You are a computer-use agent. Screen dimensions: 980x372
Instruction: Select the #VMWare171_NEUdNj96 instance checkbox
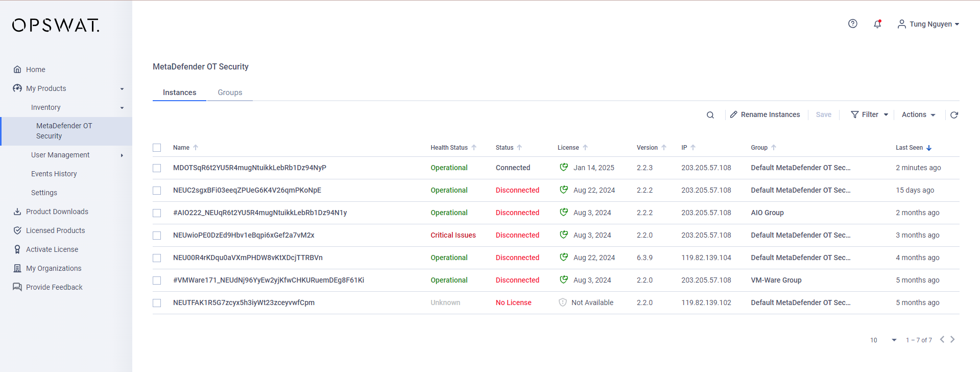[157, 281]
